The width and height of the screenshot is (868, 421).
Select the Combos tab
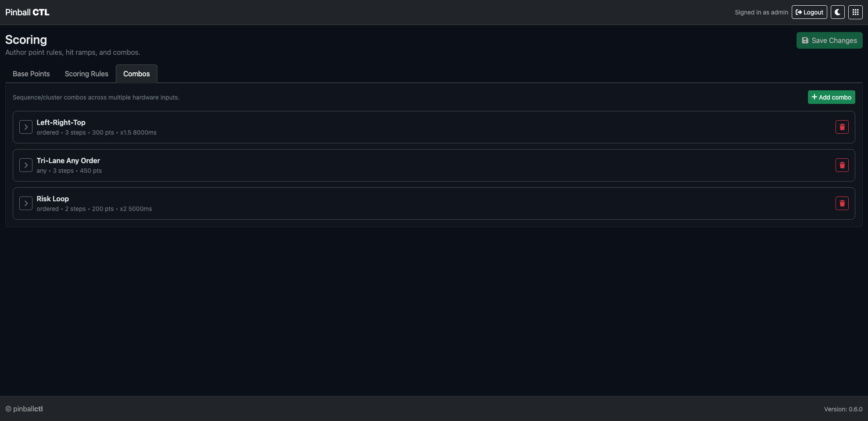coord(136,74)
